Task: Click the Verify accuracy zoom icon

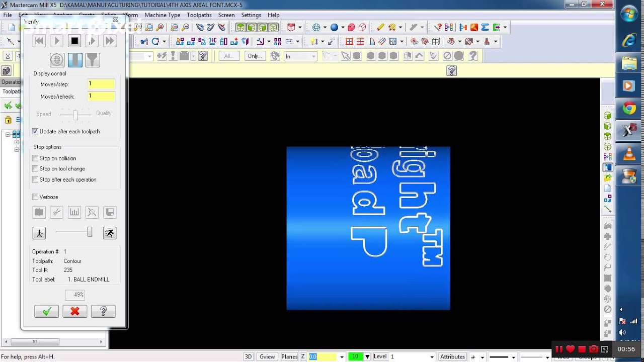Action: point(92,212)
